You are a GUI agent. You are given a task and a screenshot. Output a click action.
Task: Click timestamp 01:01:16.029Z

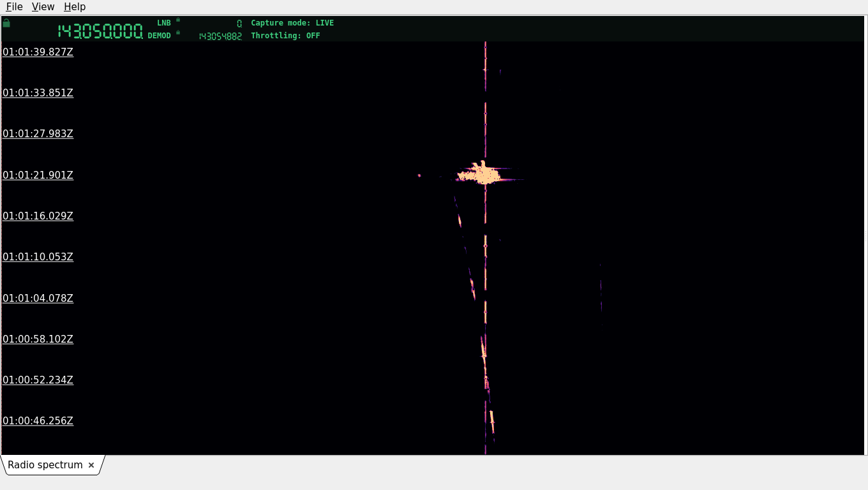38,216
